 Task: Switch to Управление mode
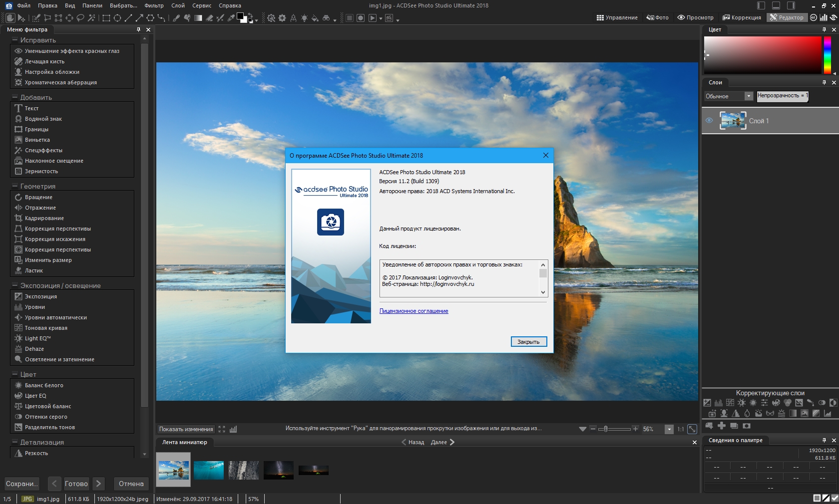click(x=617, y=17)
